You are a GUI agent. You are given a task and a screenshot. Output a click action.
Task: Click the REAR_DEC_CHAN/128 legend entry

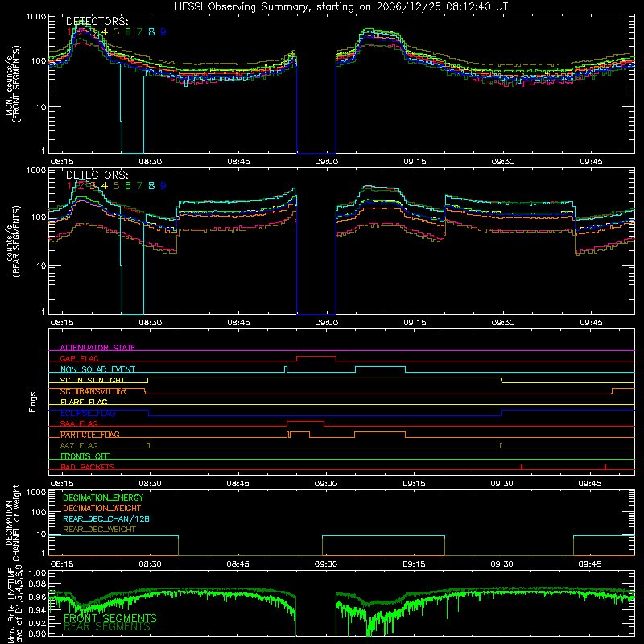tap(106, 519)
